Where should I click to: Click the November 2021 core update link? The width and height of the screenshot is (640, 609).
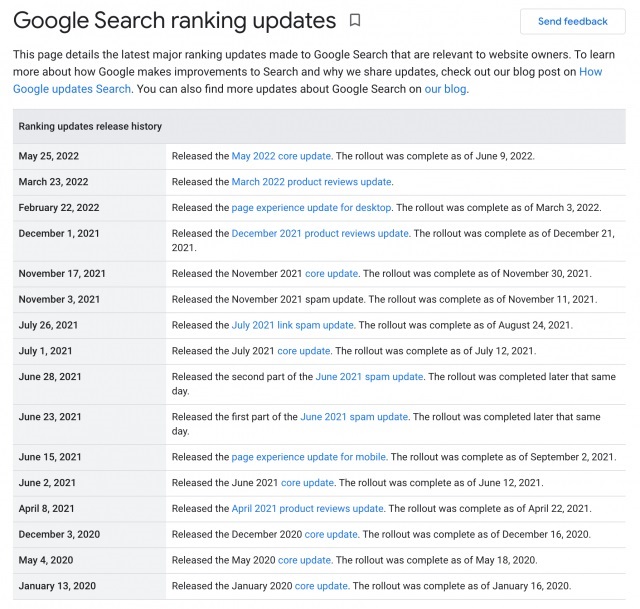[331, 274]
